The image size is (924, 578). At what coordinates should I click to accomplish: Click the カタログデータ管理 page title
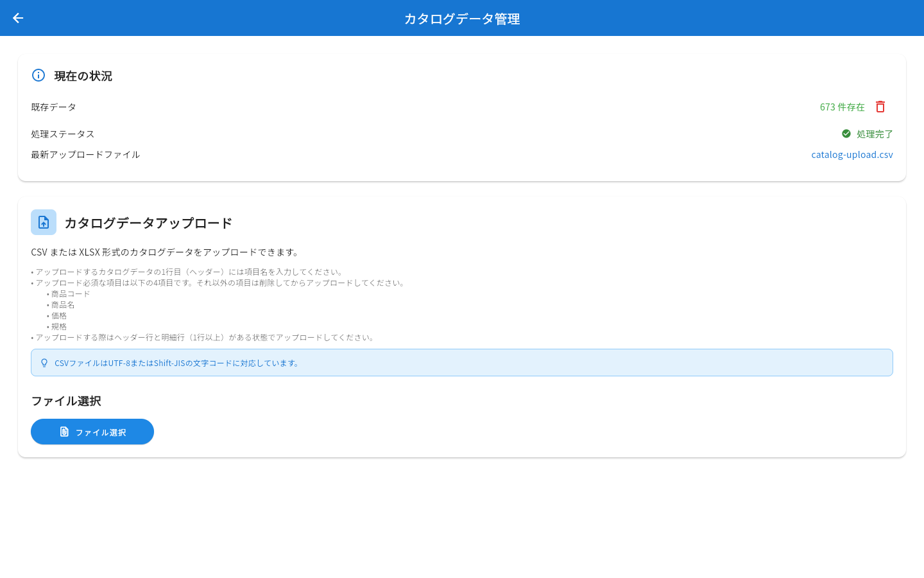pos(462,19)
